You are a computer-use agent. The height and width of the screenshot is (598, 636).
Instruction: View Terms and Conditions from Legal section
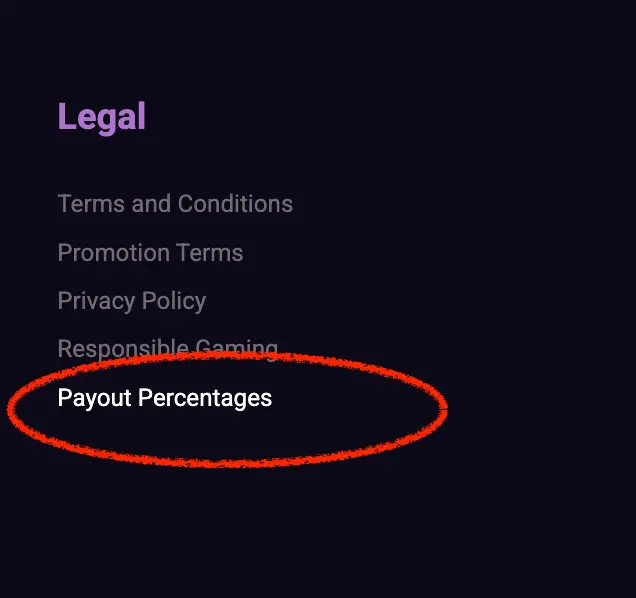pos(175,204)
